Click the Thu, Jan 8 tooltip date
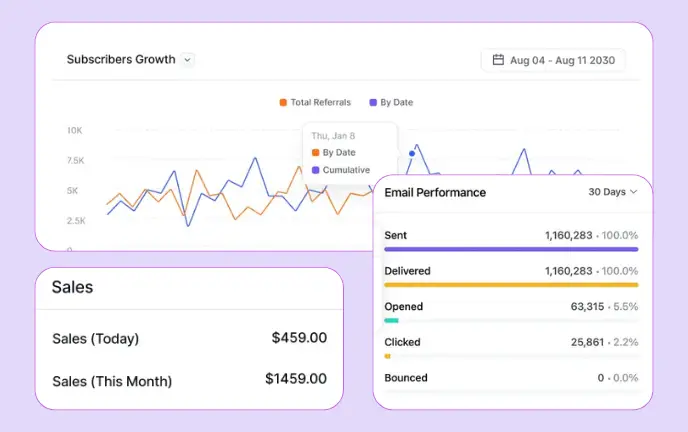Image resolution: width=688 pixels, height=432 pixels. (x=333, y=136)
